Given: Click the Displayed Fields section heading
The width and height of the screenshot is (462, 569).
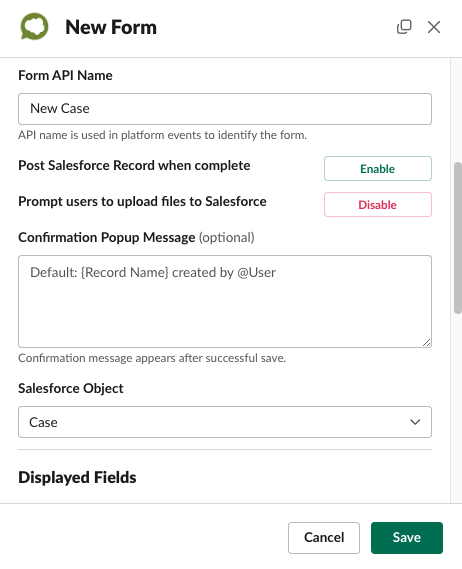Looking at the screenshot, I should pos(77,477).
